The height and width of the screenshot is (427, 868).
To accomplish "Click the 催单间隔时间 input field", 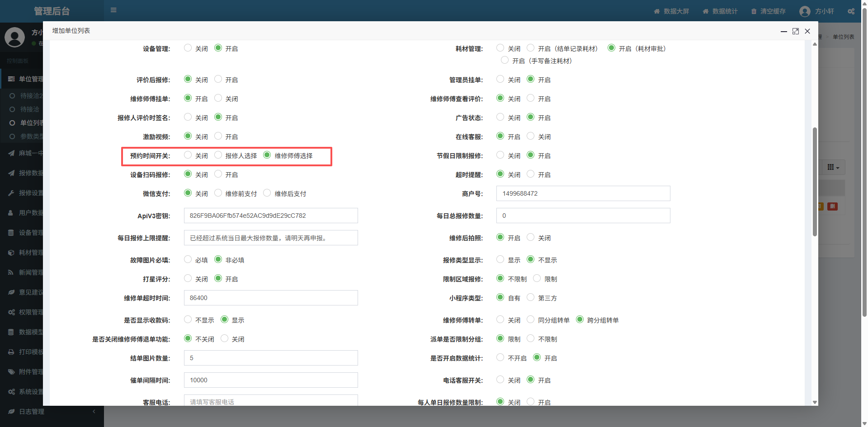I will point(271,380).
